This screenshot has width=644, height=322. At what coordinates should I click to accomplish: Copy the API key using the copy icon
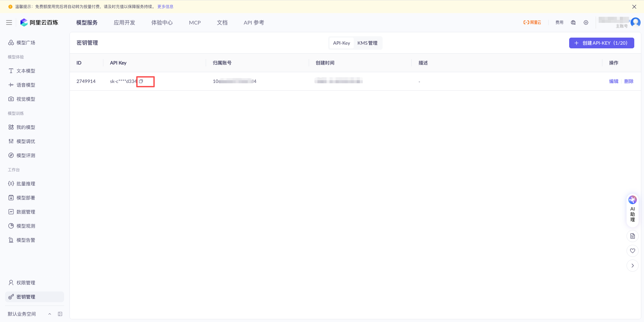[141, 81]
